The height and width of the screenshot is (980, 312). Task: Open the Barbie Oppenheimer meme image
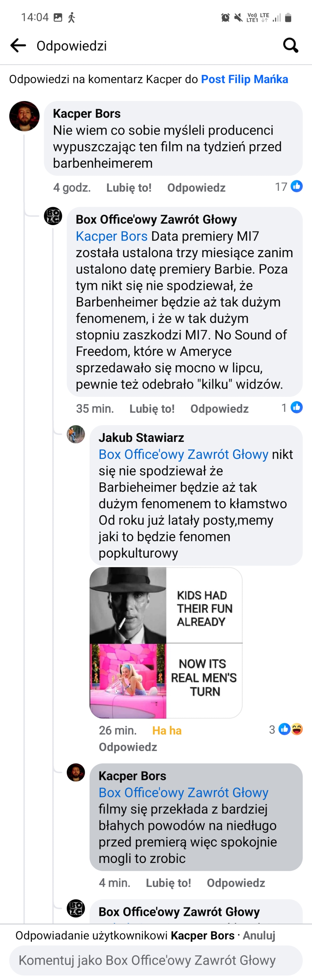(166, 643)
